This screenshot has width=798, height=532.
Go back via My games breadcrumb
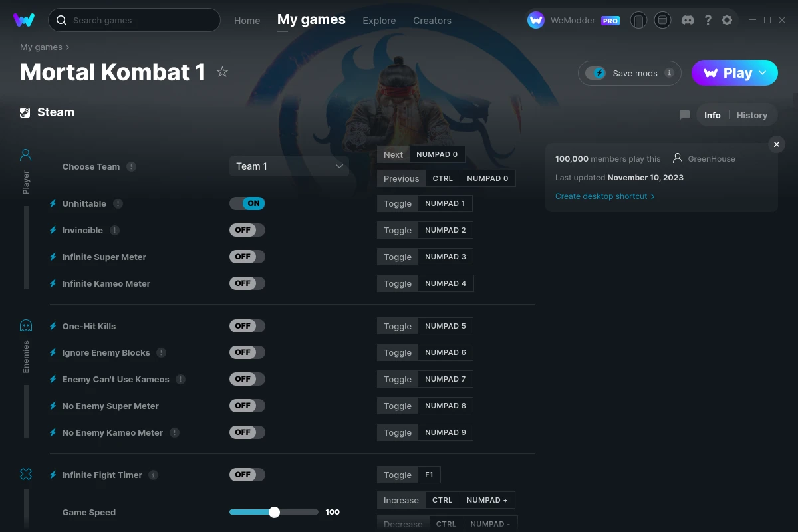(x=41, y=47)
